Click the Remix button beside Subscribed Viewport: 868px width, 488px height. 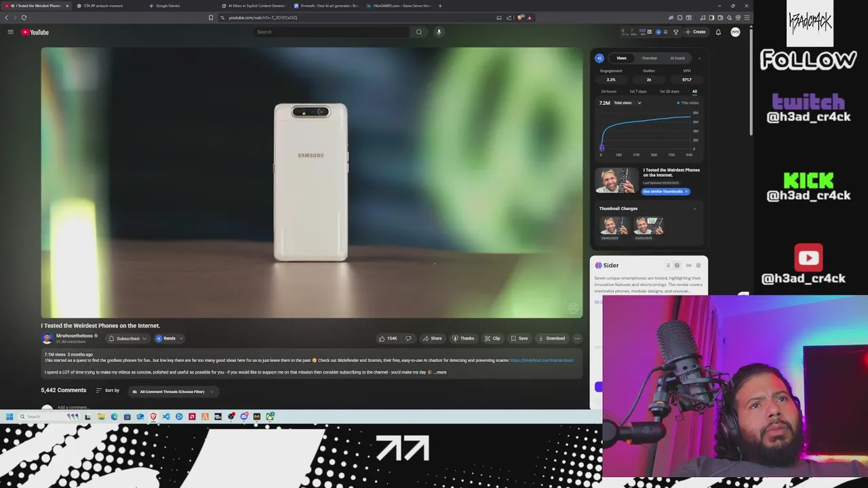[x=169, y=338]
